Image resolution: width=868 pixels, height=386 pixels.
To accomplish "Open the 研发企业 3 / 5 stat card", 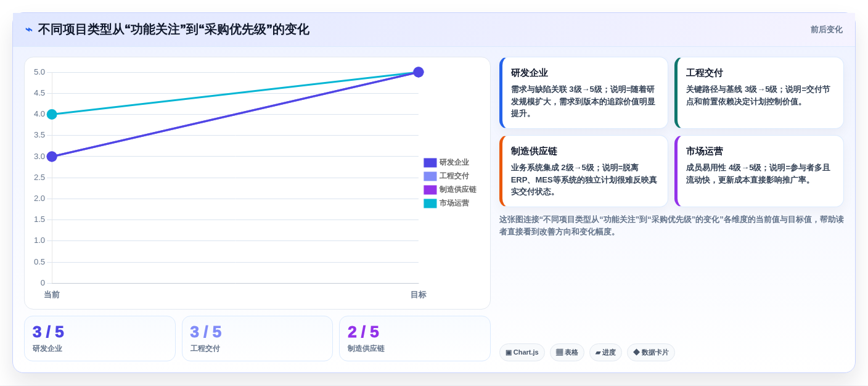I will tap(100, 339).
